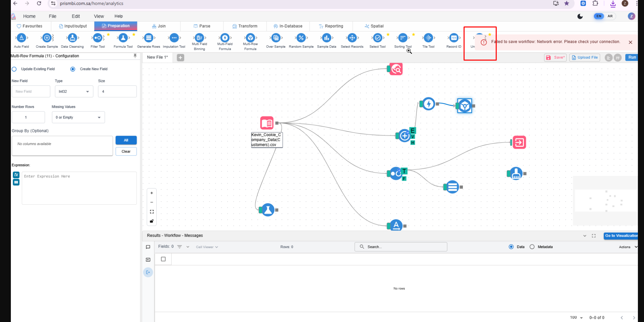Open the Cell Viewer dropdown
The width and height of the screenshot is (644, 322).
point(207,247)
